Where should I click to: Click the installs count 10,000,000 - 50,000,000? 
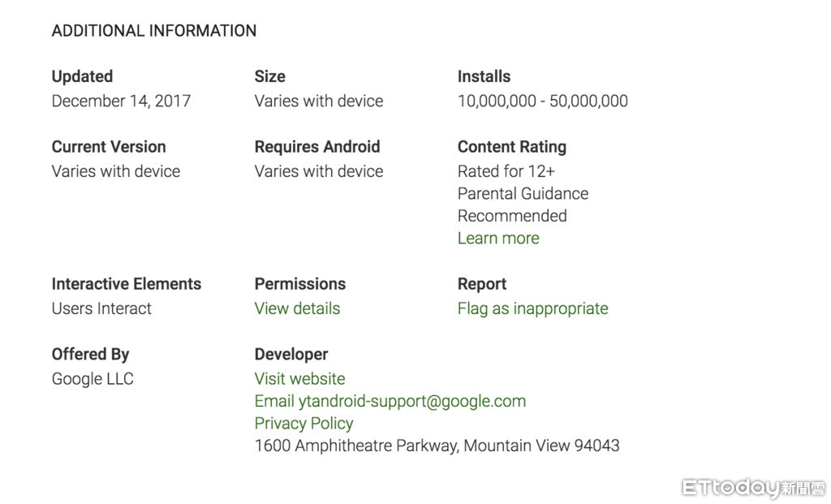click(x=542, y=101)
